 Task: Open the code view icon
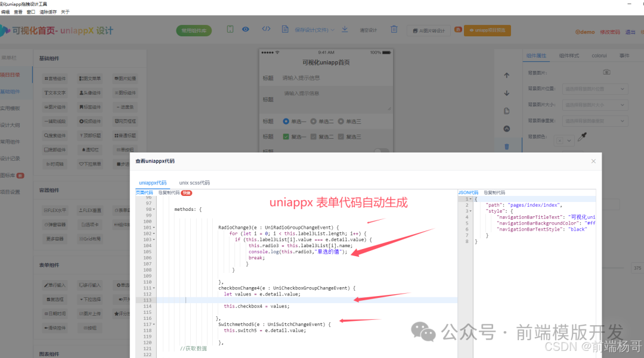click(266, 29)
